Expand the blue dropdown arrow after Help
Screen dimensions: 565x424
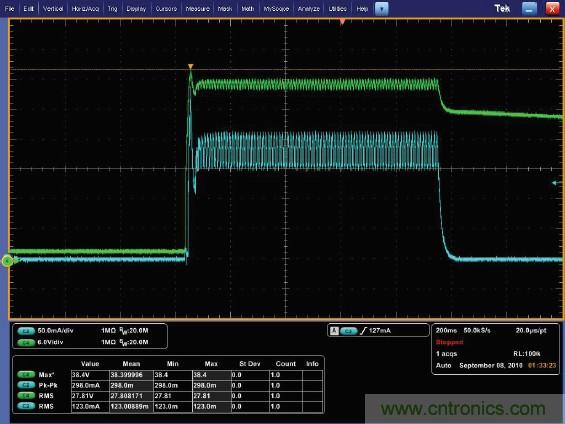[x=382, y=9]
